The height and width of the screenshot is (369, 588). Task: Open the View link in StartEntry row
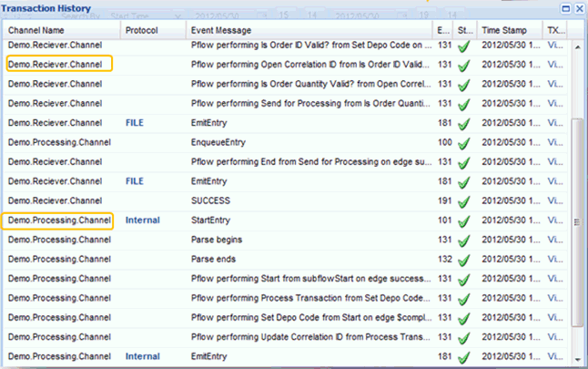555,220
